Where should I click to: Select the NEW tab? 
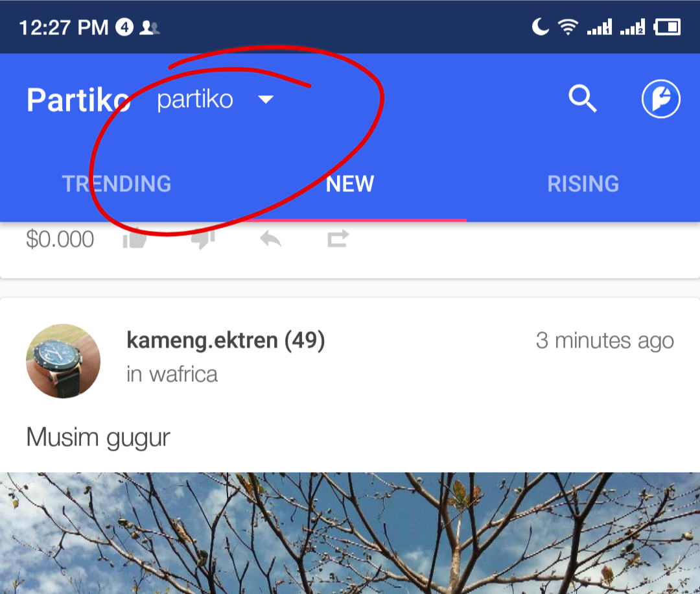(x=350, y=184)
